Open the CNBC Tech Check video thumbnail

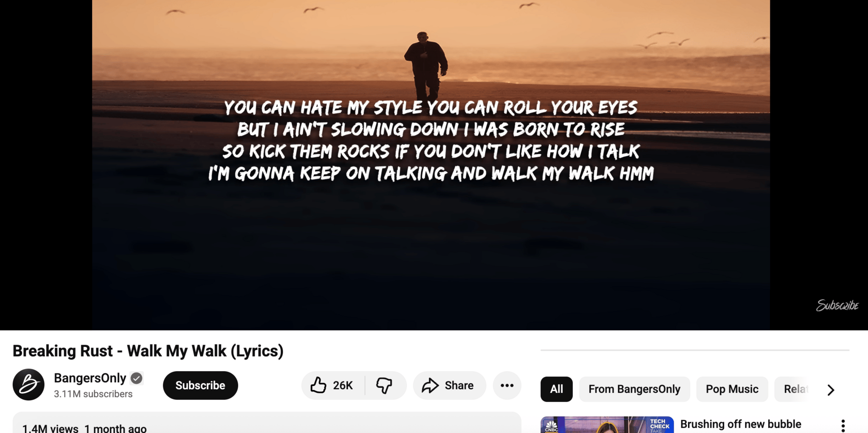click(607, 425)
